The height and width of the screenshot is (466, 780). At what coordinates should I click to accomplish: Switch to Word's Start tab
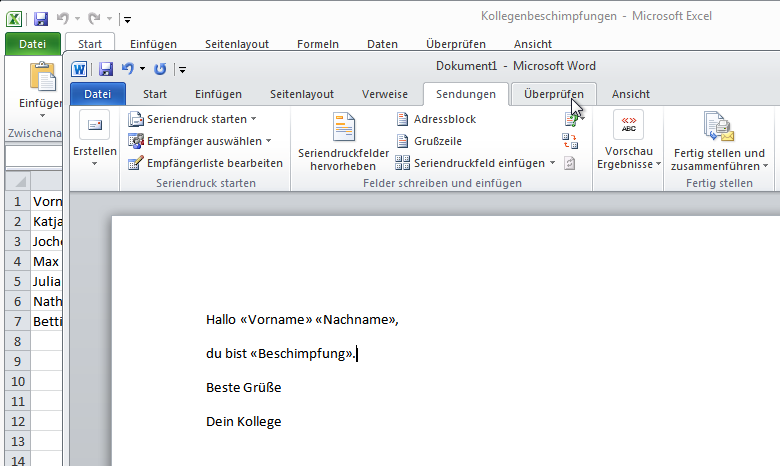[x=155, y=94]
